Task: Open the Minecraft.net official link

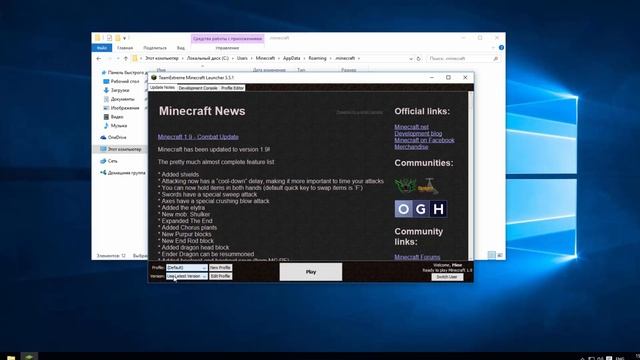Action: tap(411, 127)
